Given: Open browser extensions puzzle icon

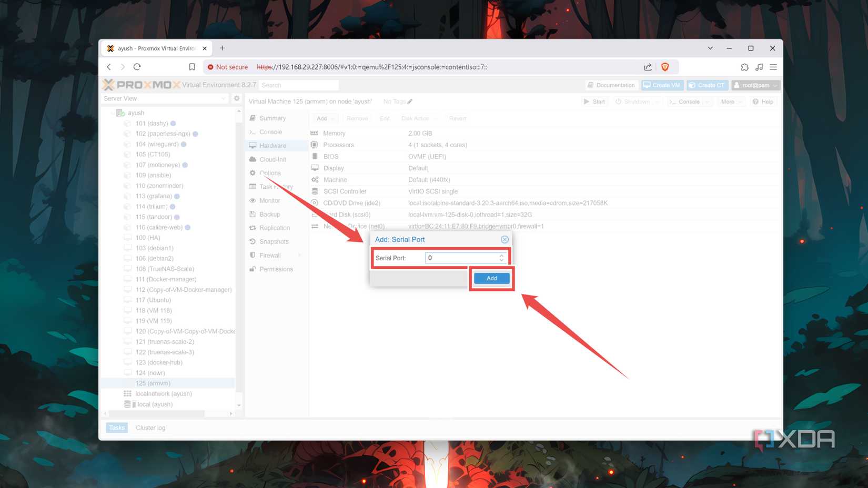Looking at the screenshot, I should pos(744,67).
